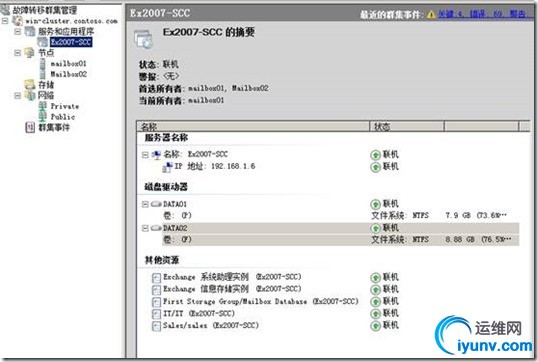Click the Public network icon
The height and width of the screenshot is (362, 538).
(x=43, y=117)
